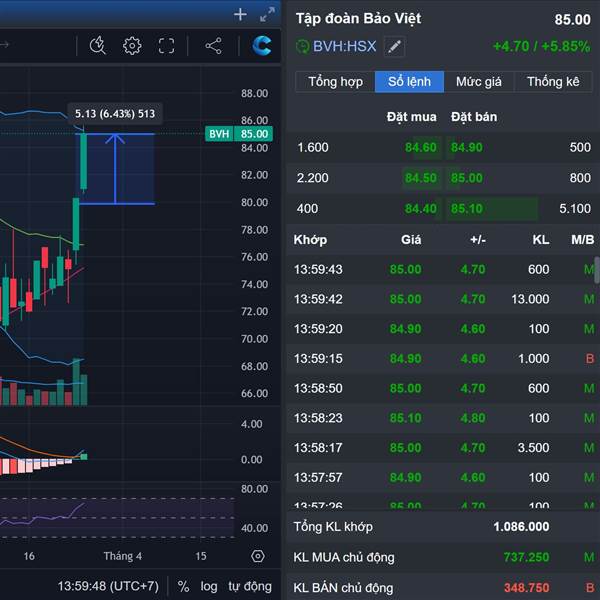Switch to the 'Mức giá' tab
Screen dimensions: 600x600
click(x=479, y=82)
